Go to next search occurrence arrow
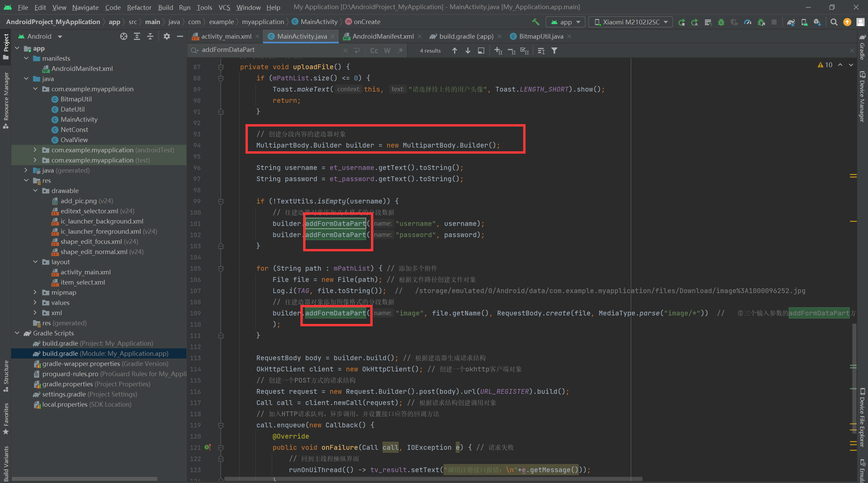The image size is (868, 483). (468, 51)
